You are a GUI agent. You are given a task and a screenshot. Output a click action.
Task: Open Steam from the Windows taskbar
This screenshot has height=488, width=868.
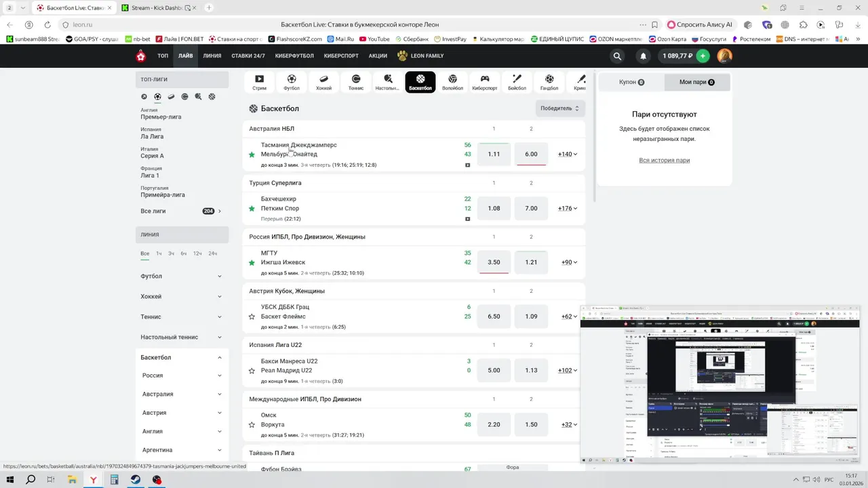coord(136,480)
